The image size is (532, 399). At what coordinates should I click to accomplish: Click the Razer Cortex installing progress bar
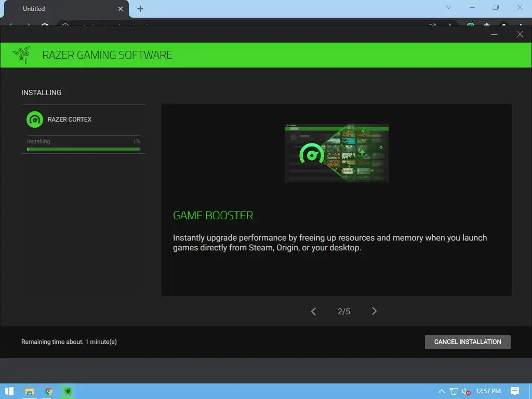pyautogui.click(x=84, y=149)
